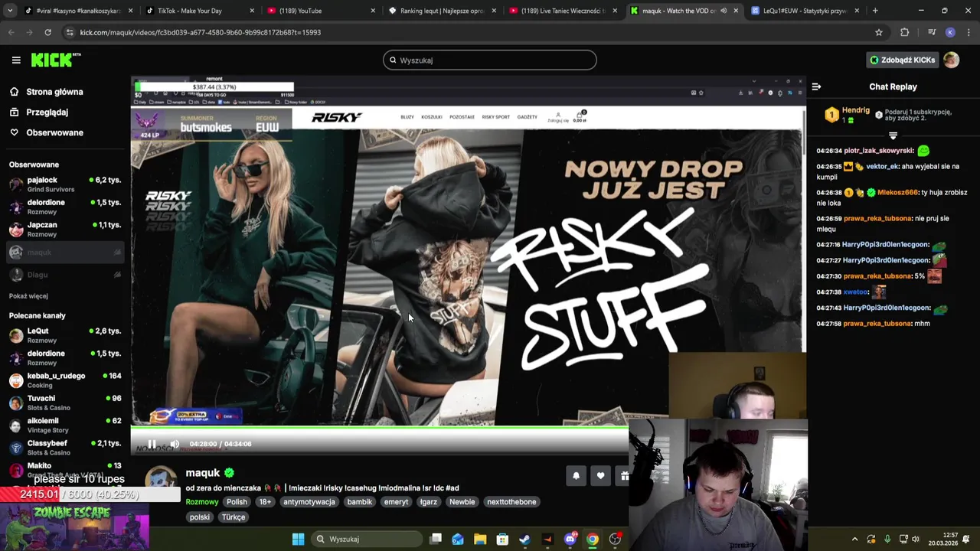This screenshot has height=551, width=980.
Task: Click the nexttothebone tag
Action: coord(511,502)
